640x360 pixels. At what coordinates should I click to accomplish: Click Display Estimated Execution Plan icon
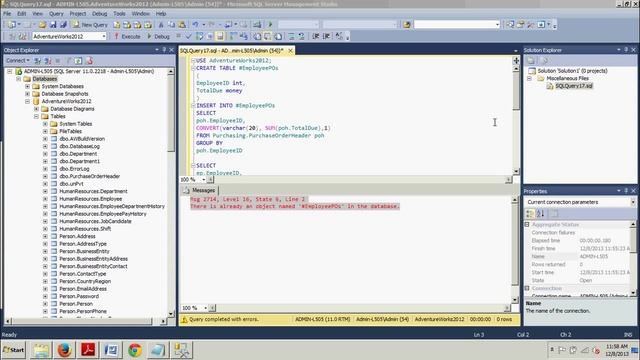[x=199, y=36]
